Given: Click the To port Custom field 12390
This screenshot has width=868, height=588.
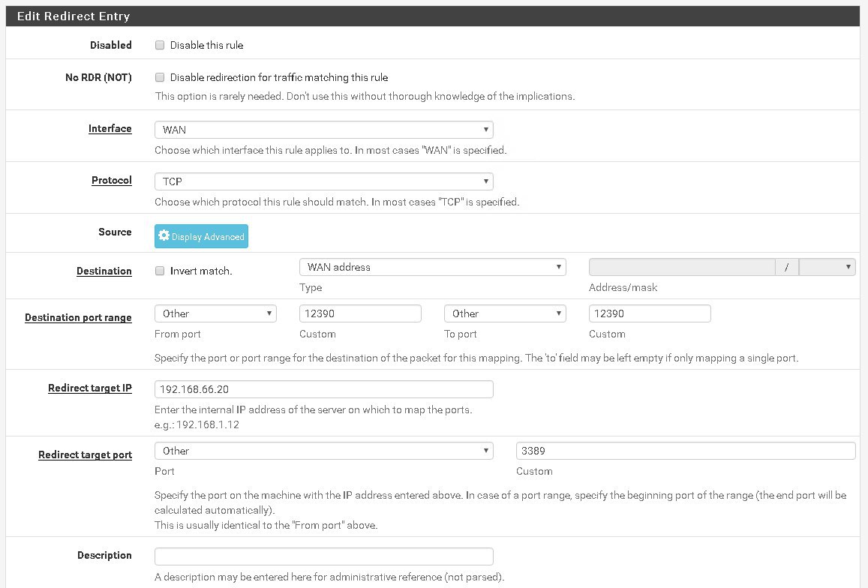Looking at the screenshot, I should 650,313.
